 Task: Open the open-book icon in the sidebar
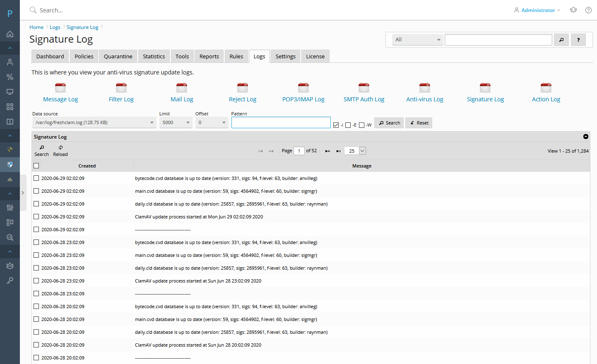pos(10,122)
